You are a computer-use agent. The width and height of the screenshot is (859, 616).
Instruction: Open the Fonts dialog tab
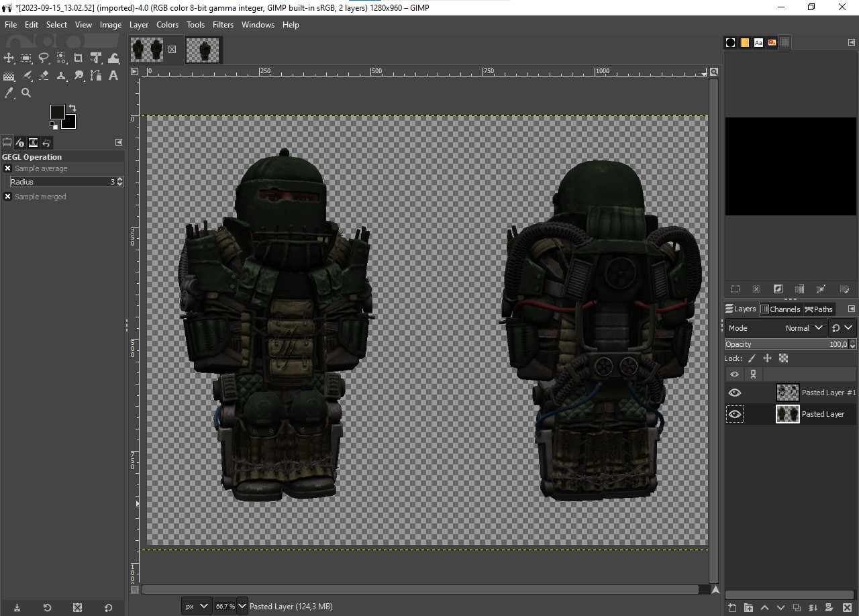(758, 42)
